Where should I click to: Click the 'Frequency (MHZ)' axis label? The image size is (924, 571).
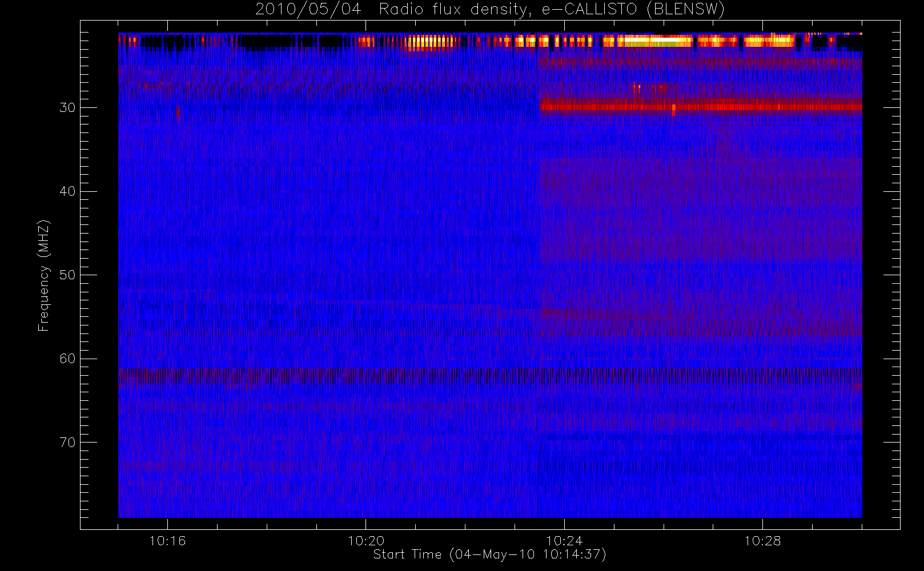[x=44, y=275]
